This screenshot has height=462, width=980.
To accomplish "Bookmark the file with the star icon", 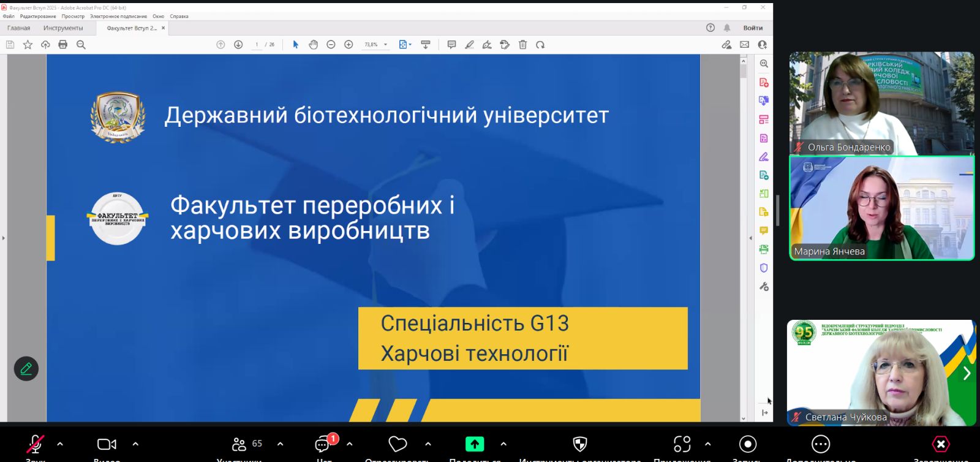I will tap(28, 45).
